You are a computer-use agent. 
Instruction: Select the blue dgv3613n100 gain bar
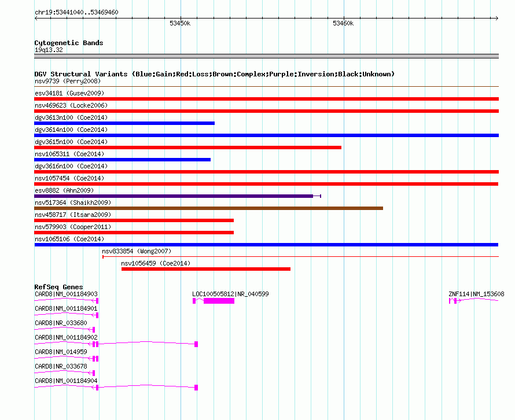124,123
